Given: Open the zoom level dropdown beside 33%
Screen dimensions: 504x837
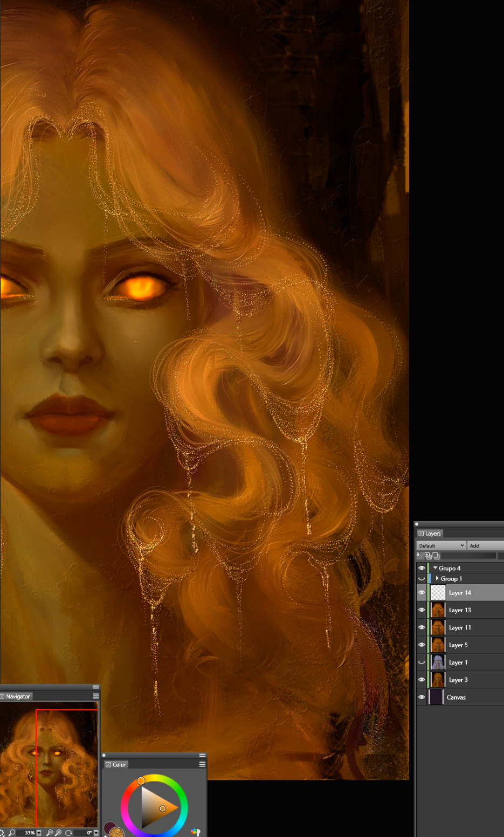Looking at the screenshot, I should click(x=39, y=833).
